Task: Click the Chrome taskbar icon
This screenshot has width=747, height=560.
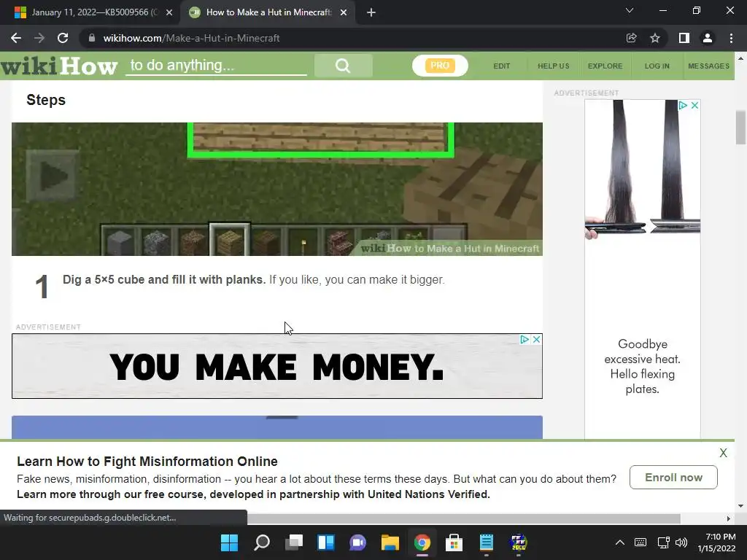Action: (422, 542)
